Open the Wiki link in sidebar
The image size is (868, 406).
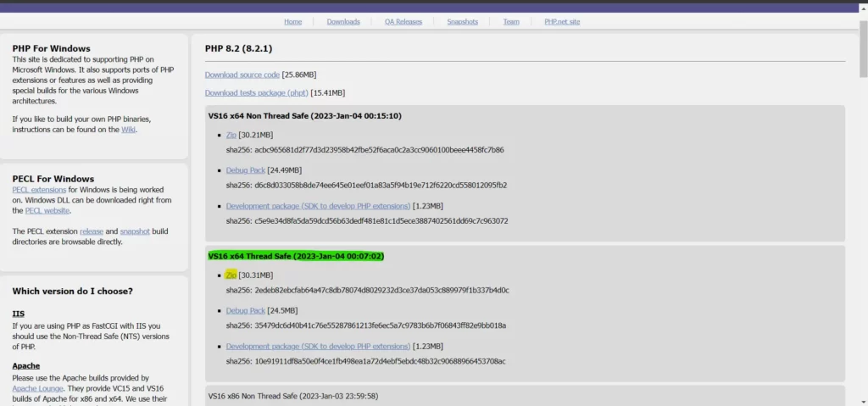coord(129,130)
